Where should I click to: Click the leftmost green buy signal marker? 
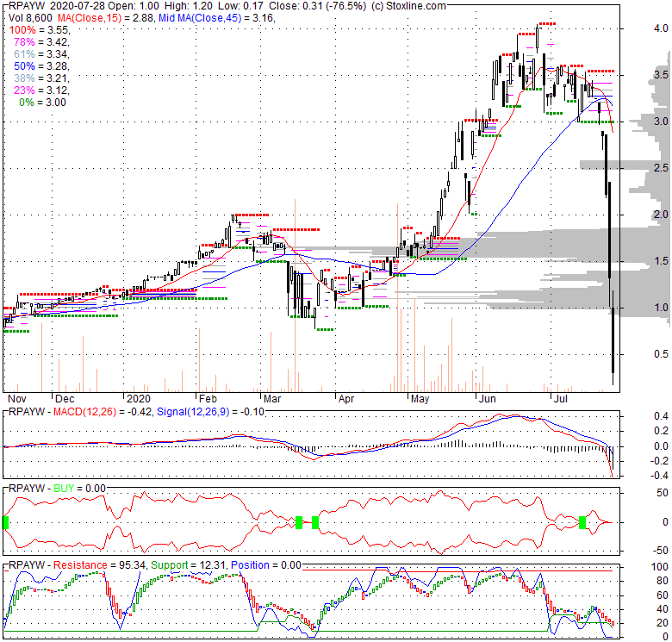(x=5, y=521)
